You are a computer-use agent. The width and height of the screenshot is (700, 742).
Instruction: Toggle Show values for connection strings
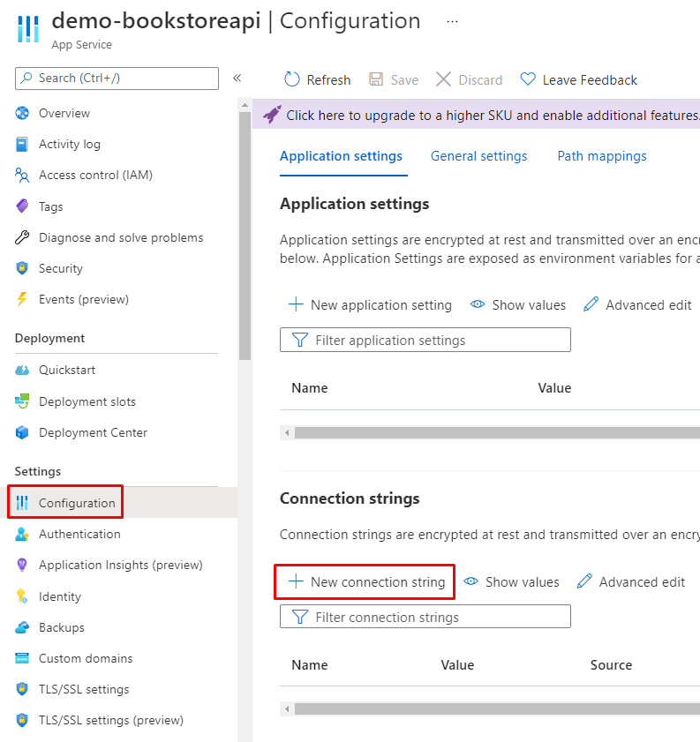pos(511,581)
